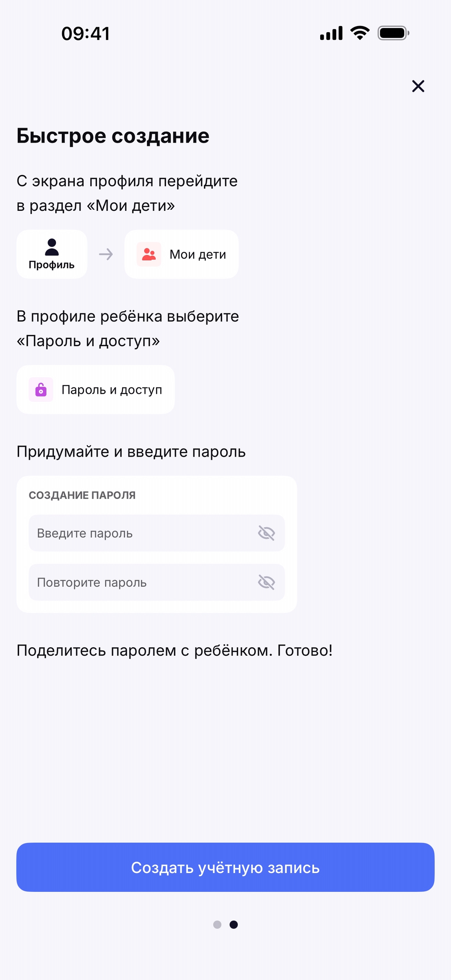This screenshot has height=980, width=451.
Task: Click the arrow between Профиль and Мои дети
Action: coord(106,254)
